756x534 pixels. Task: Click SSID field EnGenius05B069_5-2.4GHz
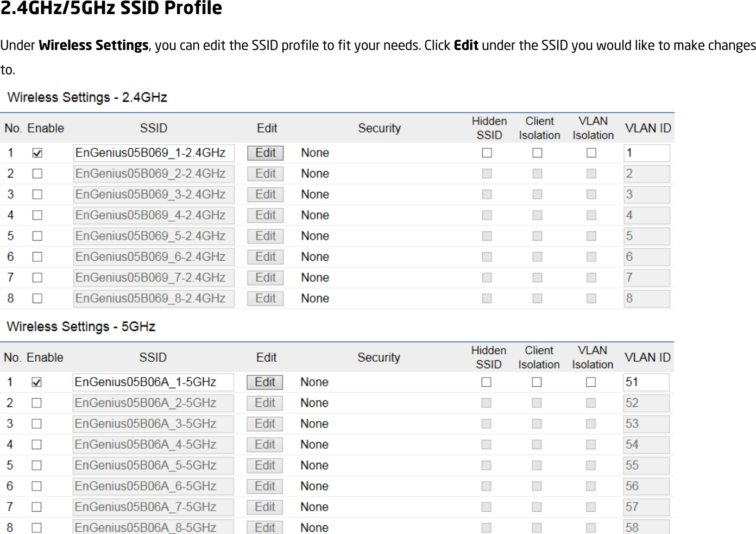click(x=154, y=236)
